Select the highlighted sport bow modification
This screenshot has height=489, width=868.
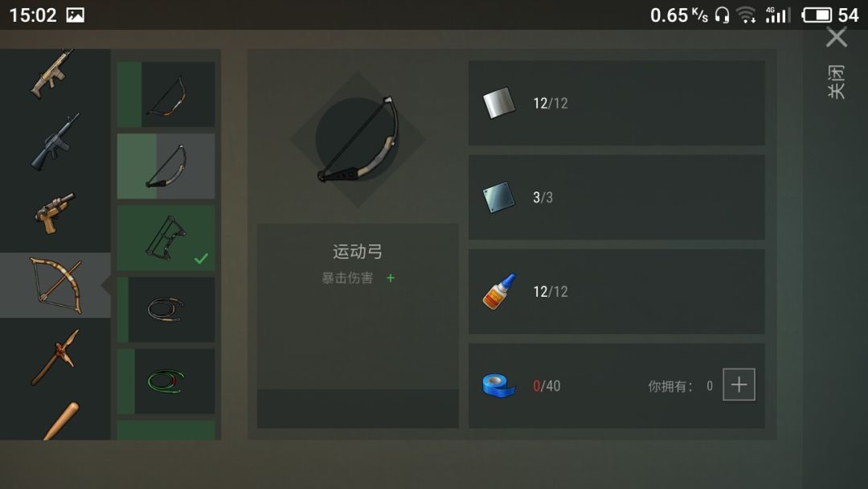[166, 166]
